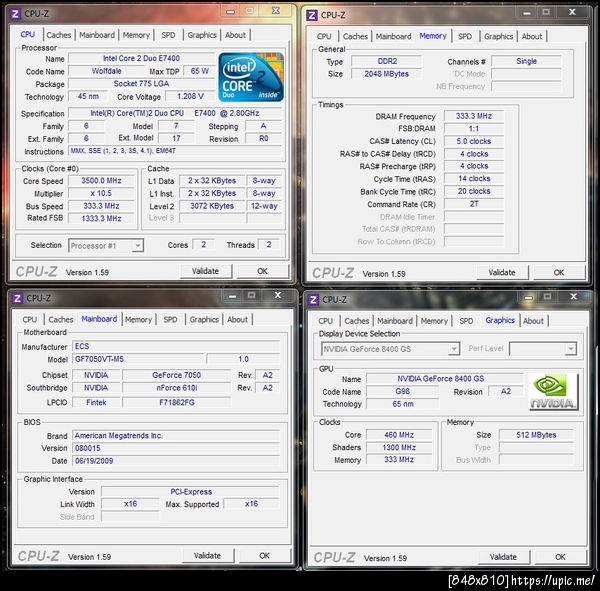Switch to Caches tab in the CPU window
Image resolution: width=600 pixels, height=591 pixels.
(59, 35)
